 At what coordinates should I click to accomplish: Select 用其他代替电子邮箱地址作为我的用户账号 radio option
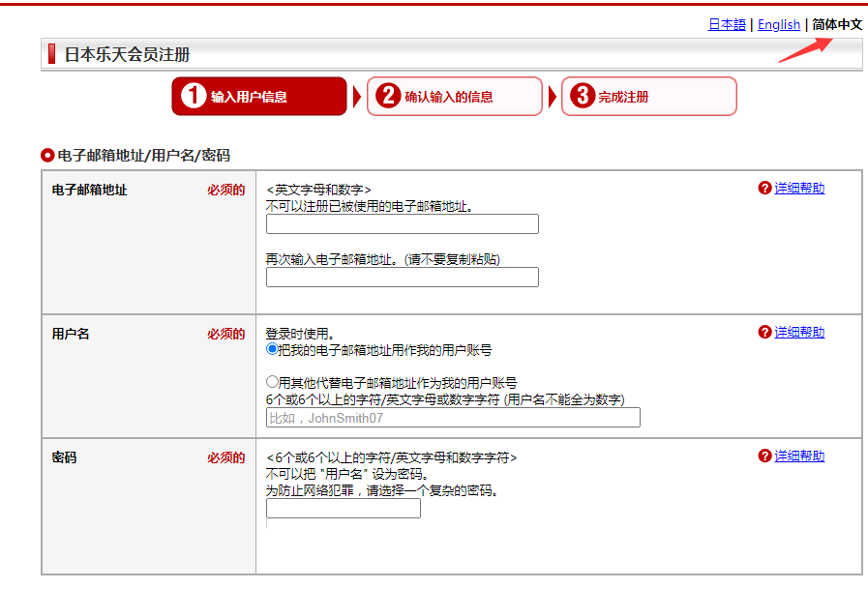coord(272,382)
